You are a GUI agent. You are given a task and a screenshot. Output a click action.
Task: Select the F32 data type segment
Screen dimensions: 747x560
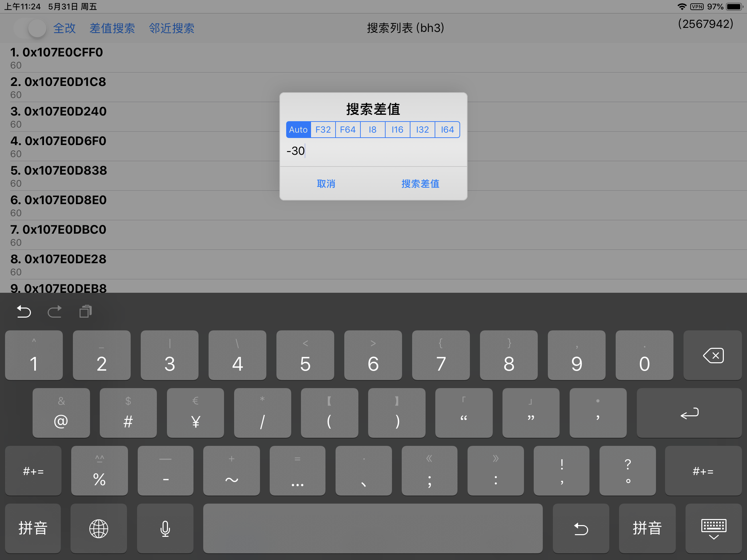click(x=323, y=130)
